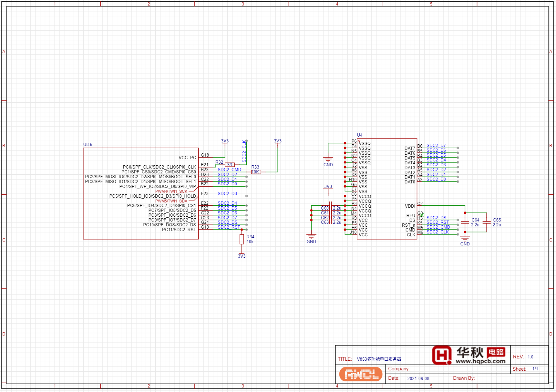The image size is (556, 392).
Task: Click the date value 2021-09-08
Action: point(418,378)
